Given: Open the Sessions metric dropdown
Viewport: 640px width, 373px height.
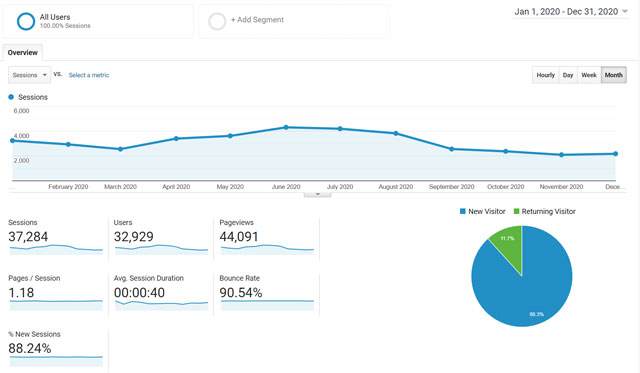Looking at the screenshot, I should [29, 75].
